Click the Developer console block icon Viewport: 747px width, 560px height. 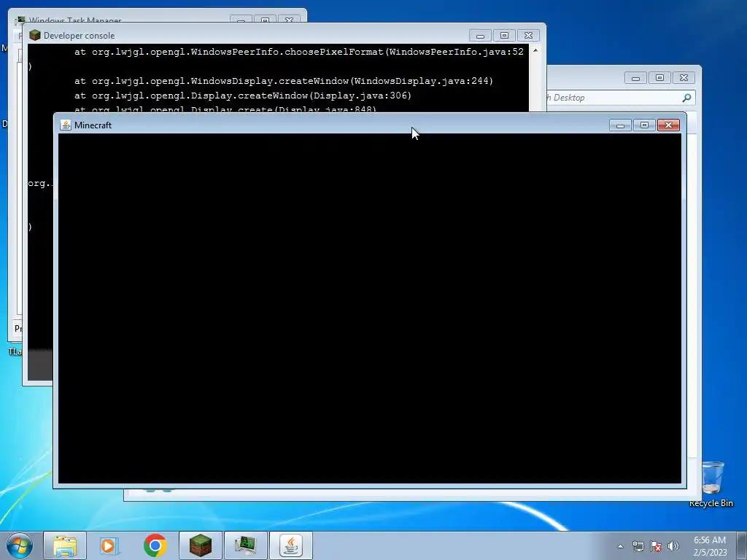point(35,35)
